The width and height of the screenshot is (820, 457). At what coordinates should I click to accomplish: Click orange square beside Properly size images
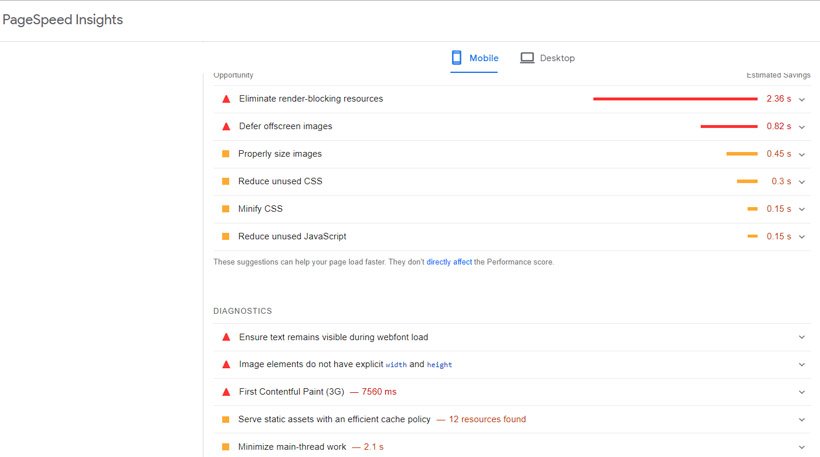225,154
